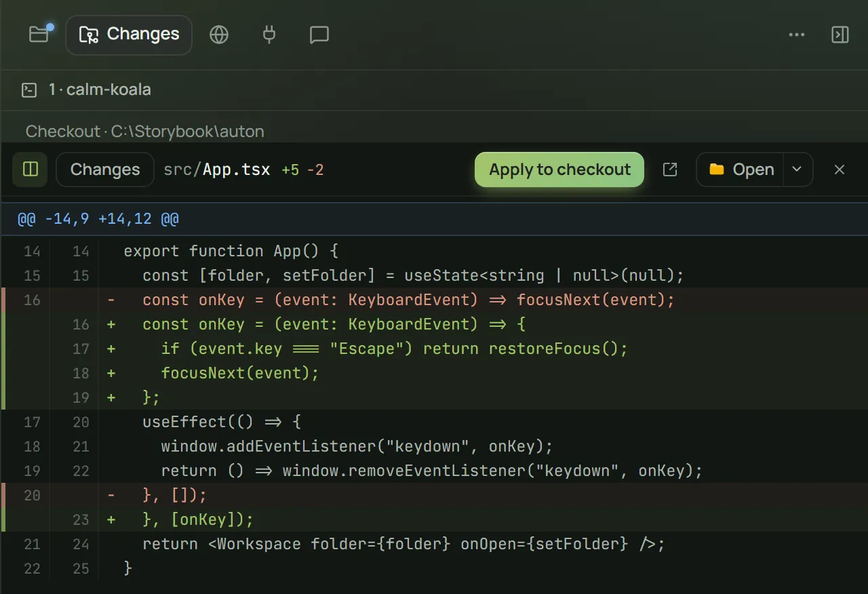The width and height of the screenshot is (868, 594).
Task: Switch to the Changes tab in top bar
Action: (129, 35)
